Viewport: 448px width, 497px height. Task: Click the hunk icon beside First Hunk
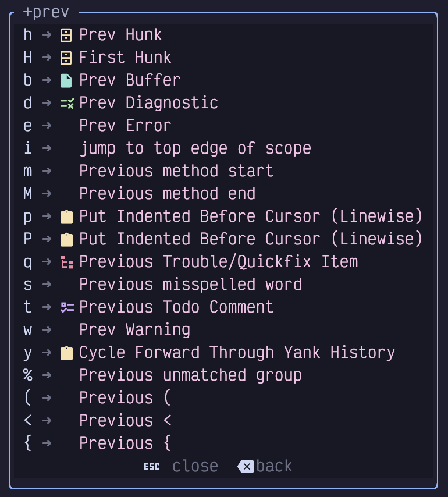66,58
